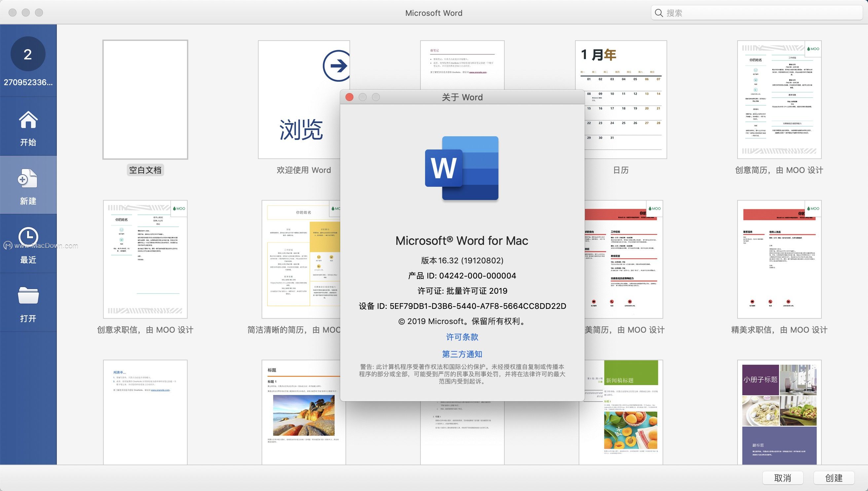
Task: Click the 设备 ID line in About dialog
Action: click(462, 306)
